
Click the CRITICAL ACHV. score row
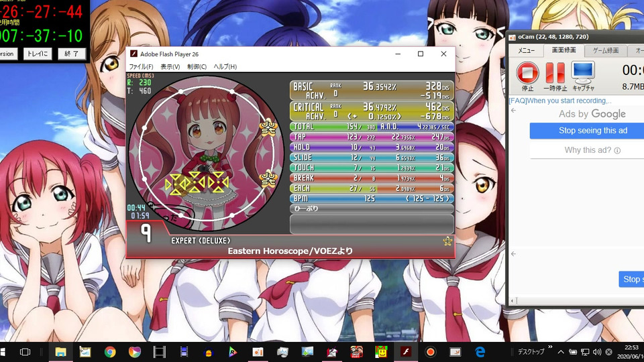click(372, 111)
